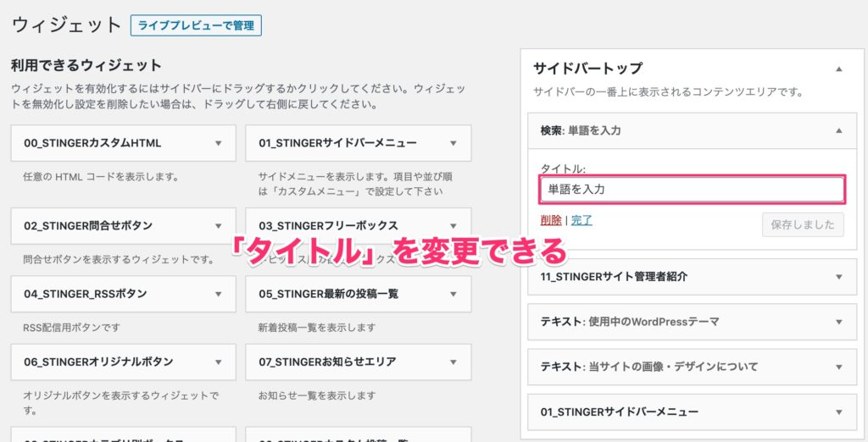Click the 保存しました button

(803, 224)
